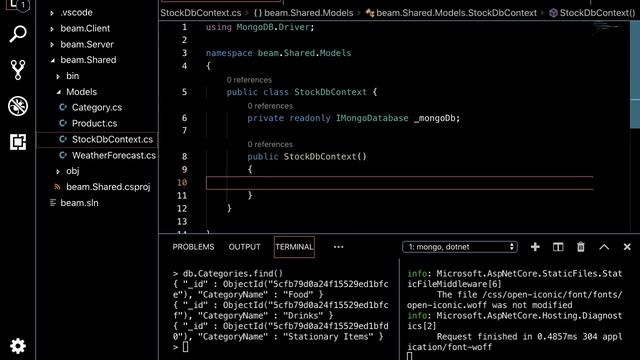
Task: Click the IMongoDatabase type in code
Action: pyautogui.click(x=372, y=118)
